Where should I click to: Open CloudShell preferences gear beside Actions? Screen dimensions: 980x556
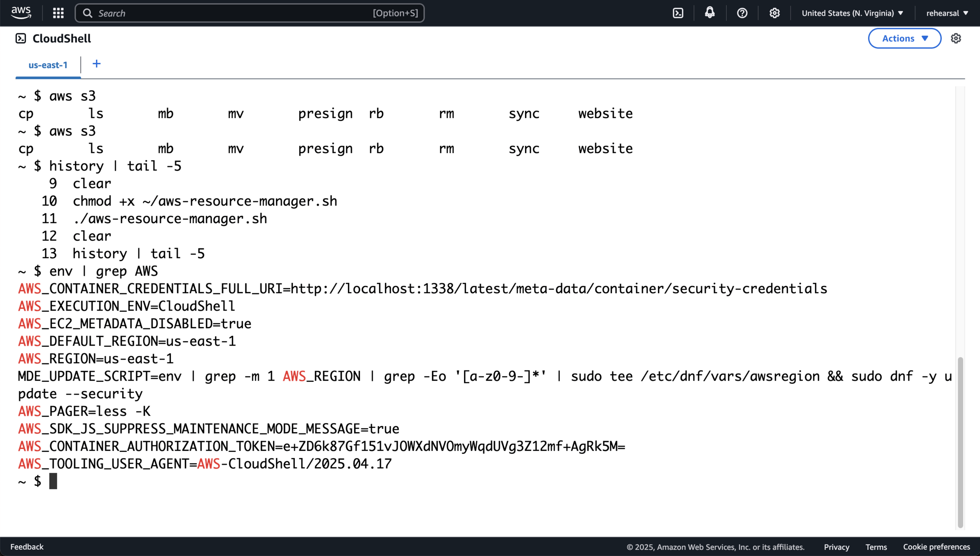(x=956, y=38)
